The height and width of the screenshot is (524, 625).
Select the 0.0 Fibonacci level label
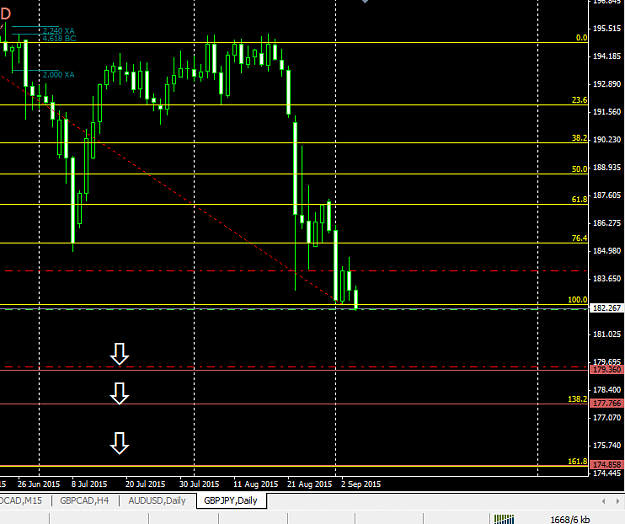[582, 38]
